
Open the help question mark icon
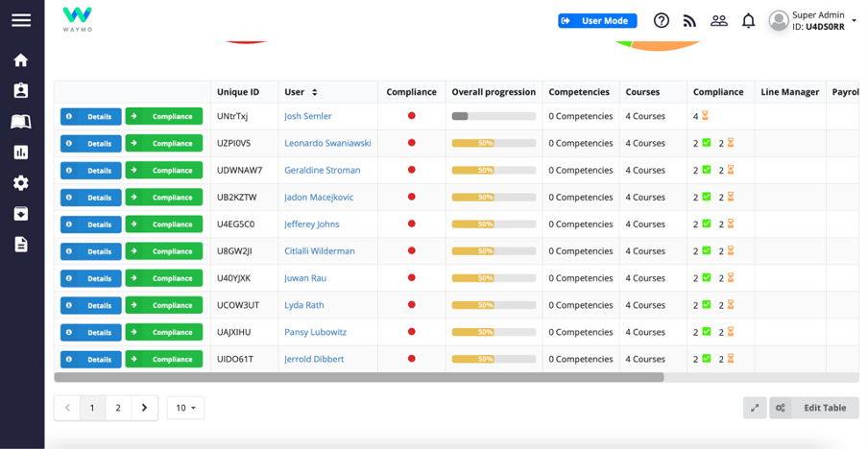click(x=661, y=20)
